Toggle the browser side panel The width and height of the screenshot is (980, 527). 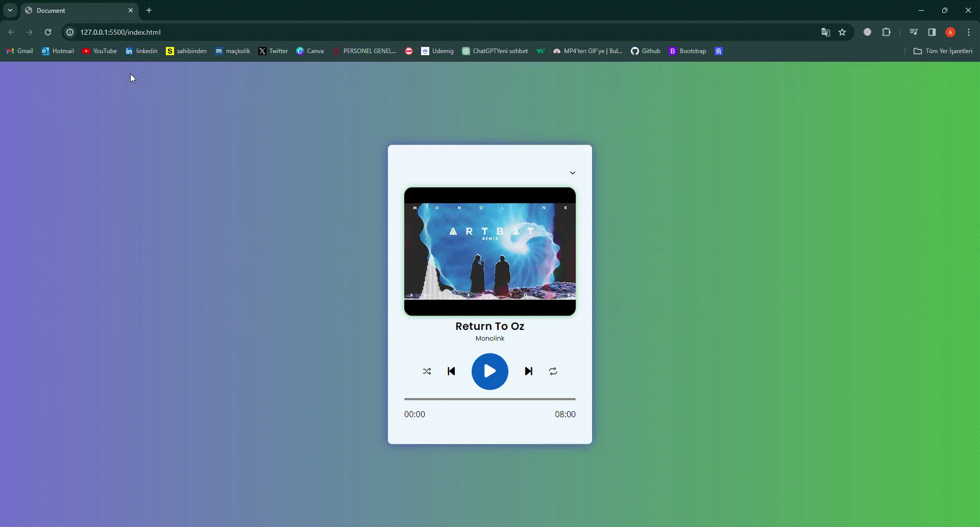(x=932, y=32)
